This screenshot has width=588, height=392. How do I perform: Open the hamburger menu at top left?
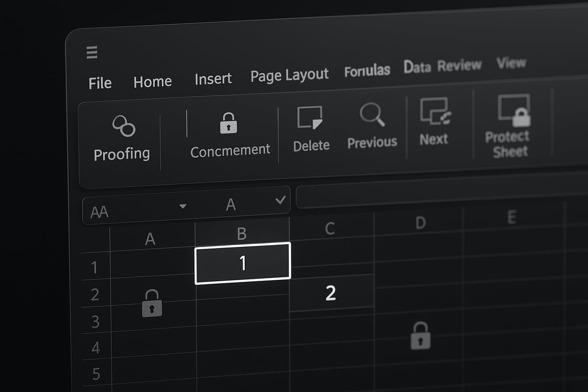tap(91, 52)
